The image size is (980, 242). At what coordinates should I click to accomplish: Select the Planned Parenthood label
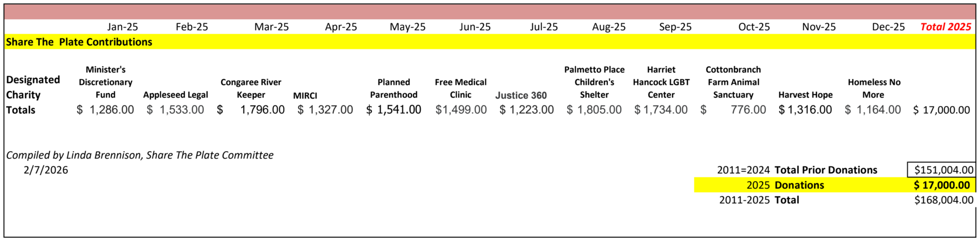(x=394, y=88)
